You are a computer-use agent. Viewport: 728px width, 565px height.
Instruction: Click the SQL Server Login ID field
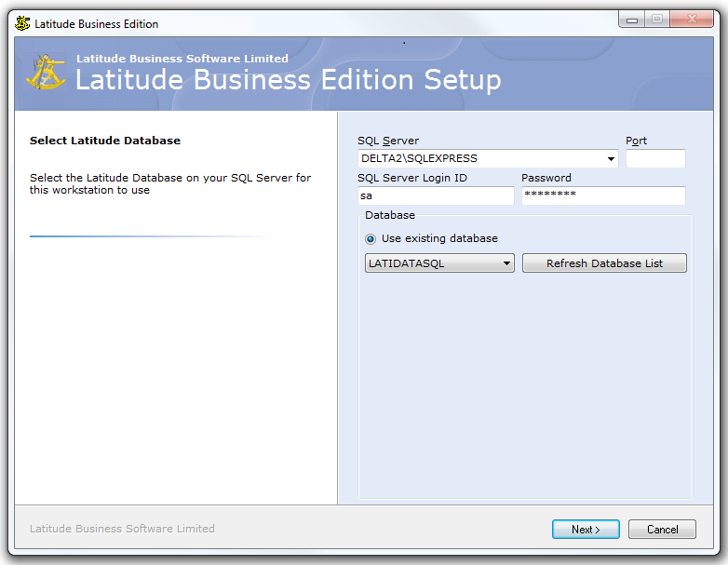(x=436, y=196)
